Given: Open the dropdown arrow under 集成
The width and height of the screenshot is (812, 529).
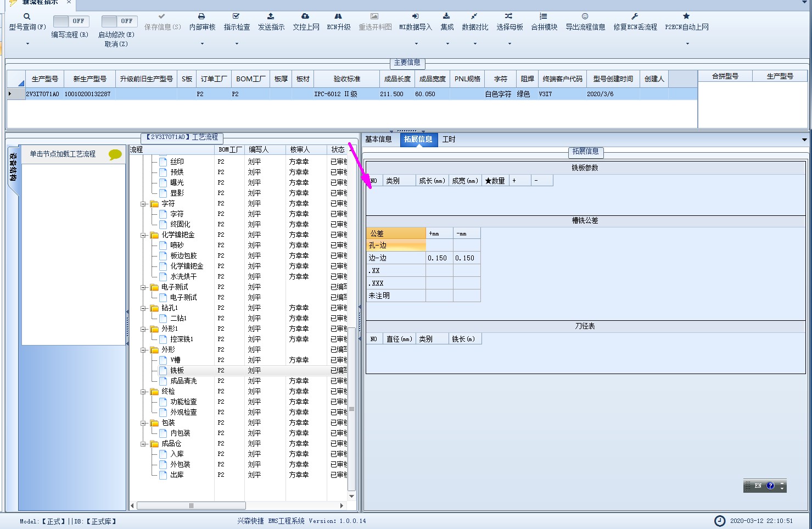Looking at the screenshot, I should (x=447, y=44).
